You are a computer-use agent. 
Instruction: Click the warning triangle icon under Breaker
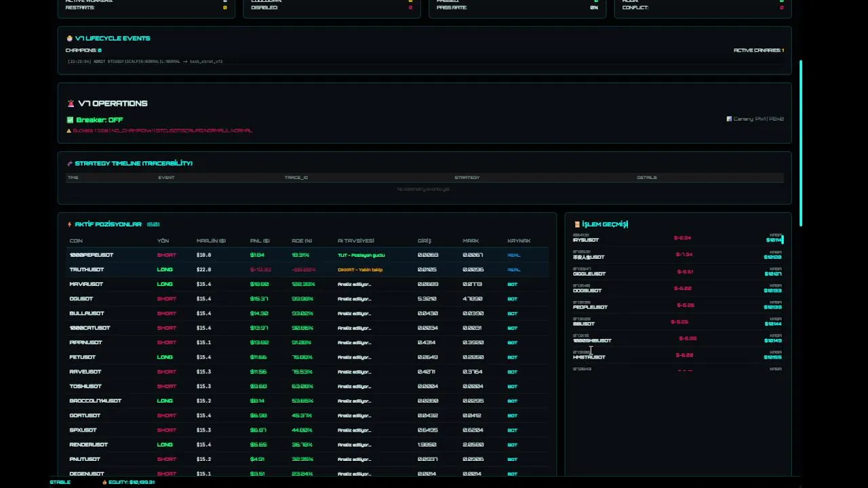coord(68,131)
